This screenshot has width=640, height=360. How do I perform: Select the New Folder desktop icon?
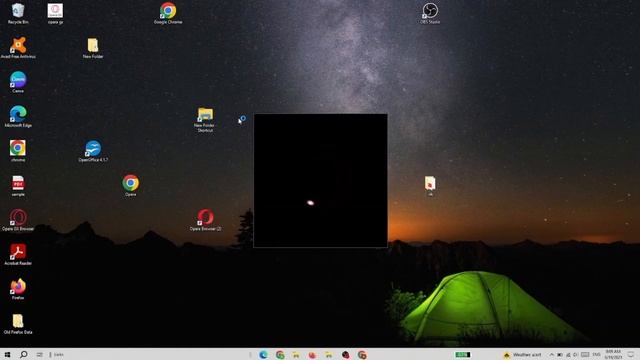[93, 48]
